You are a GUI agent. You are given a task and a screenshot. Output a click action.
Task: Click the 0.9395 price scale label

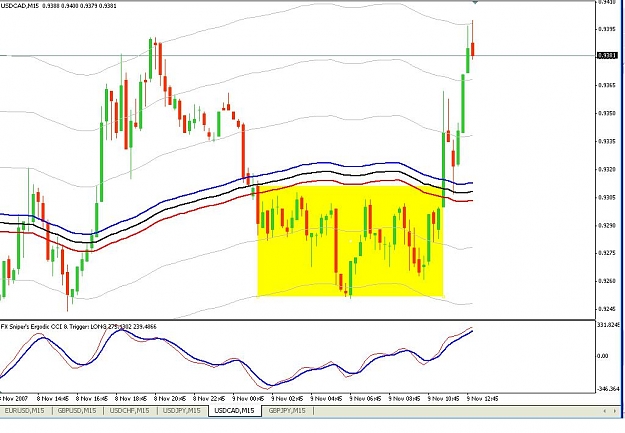607,29
